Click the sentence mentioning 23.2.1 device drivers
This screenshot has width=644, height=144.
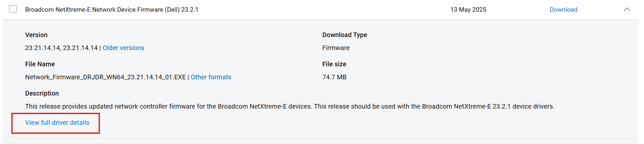coord(434,106)
